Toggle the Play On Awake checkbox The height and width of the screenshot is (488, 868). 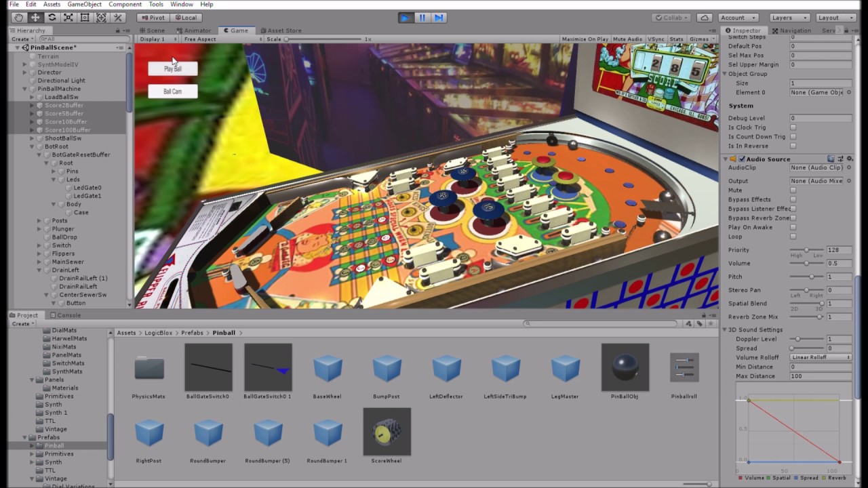(793, 227)
